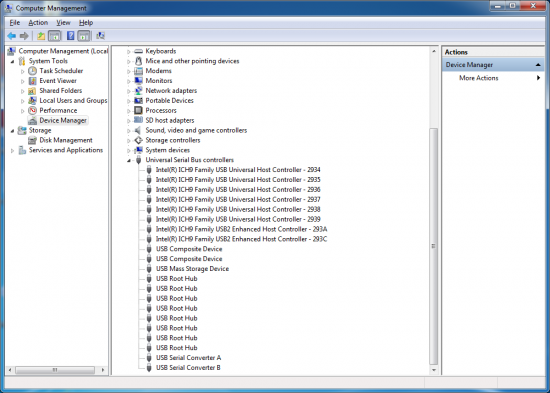
Task: Click the console tree horizontal scrollbar right arrow
Action: tap(102, 370)
